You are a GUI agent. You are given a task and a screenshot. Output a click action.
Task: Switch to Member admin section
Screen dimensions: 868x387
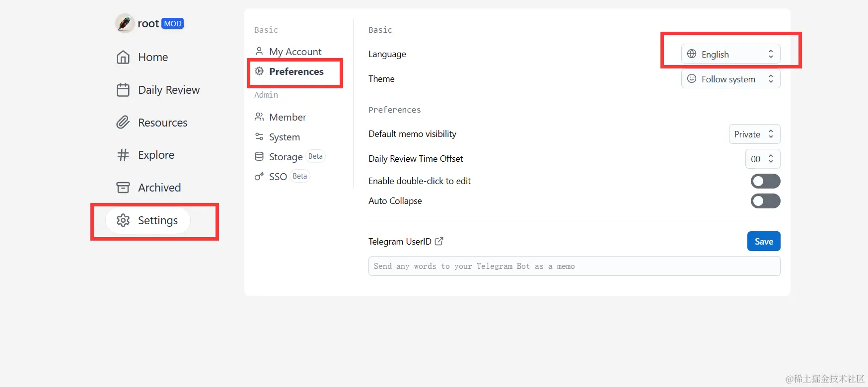tap(281, 117)
